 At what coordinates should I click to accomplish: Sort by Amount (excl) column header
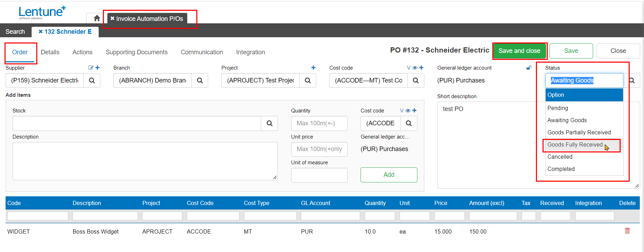coord(486,203)
